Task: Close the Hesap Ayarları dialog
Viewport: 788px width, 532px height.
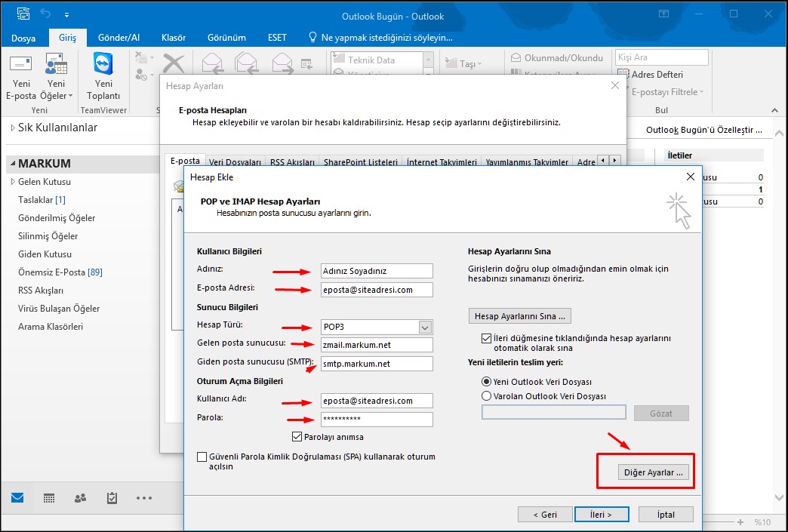Action: pos(614,85)
